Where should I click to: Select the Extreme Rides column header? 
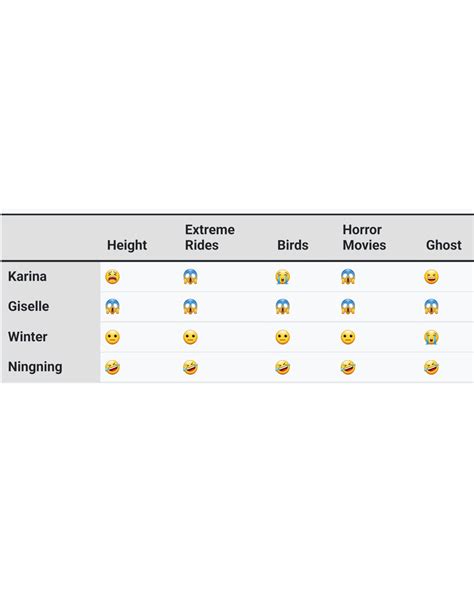pyautogui.click(x=210, y=237)
